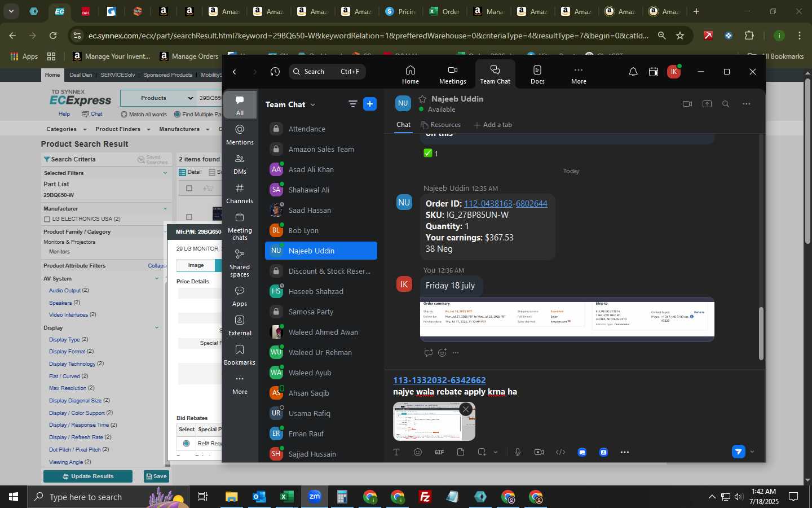
Task: Click the blue new chat plus button
Action: coord(370,104)
